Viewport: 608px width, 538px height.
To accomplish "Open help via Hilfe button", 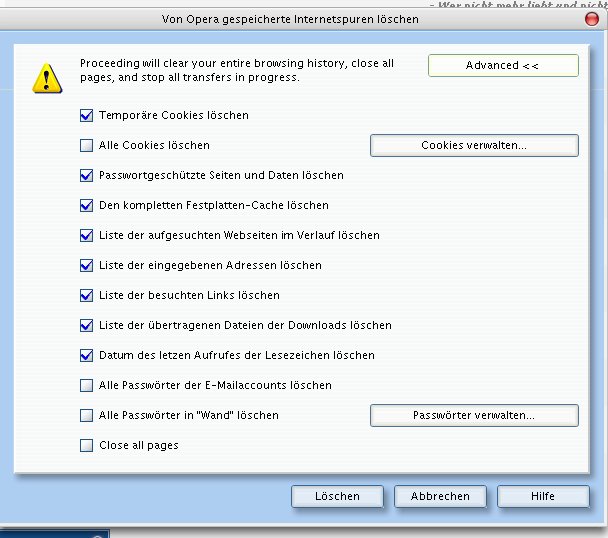I will 543,496.
